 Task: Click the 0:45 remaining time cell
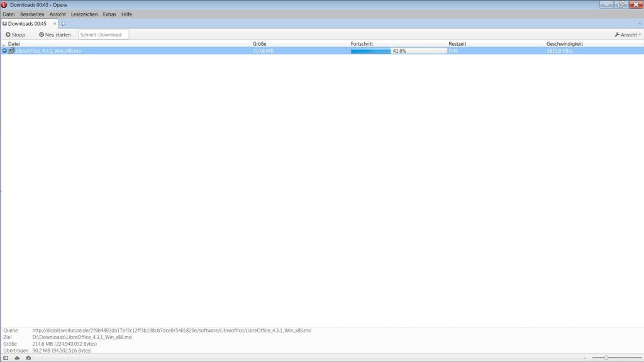(x=453, y=51)
